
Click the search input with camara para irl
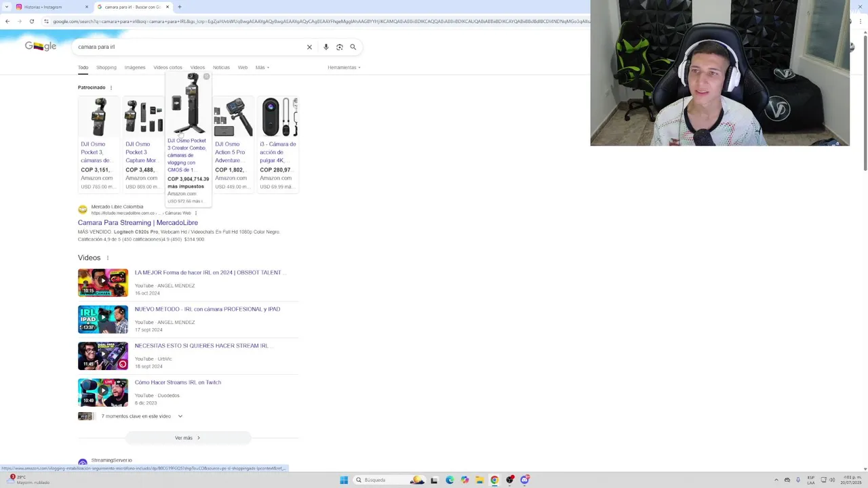click(x=190, y=47)
